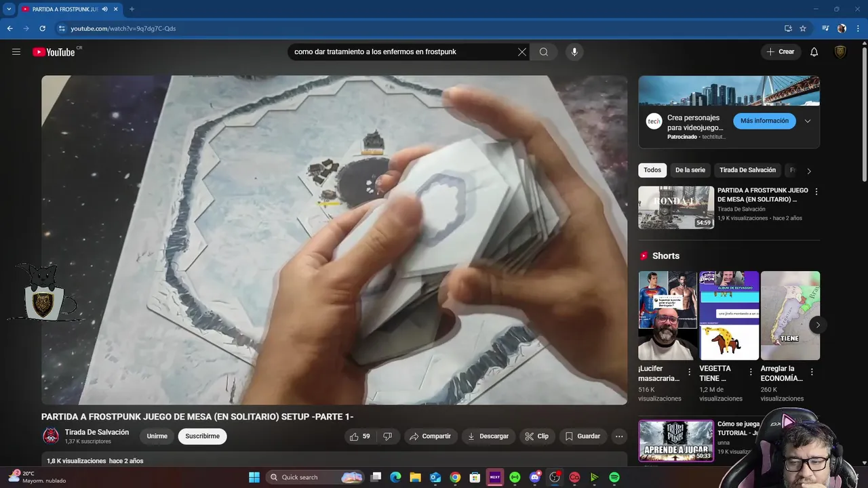
Task: Clear the search box with the X
Action: [x=522, y=52]
